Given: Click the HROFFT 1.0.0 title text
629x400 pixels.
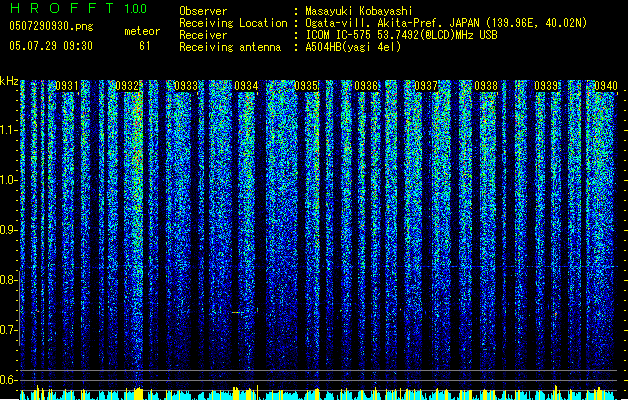Looking at the screenshot, I should (x=78, y=8).
